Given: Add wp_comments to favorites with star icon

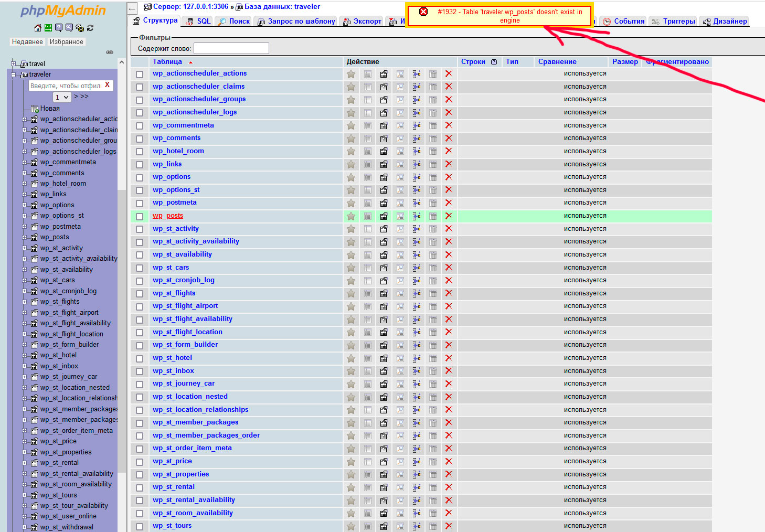Looking at the screenshot, I should [x=351, y=139].
